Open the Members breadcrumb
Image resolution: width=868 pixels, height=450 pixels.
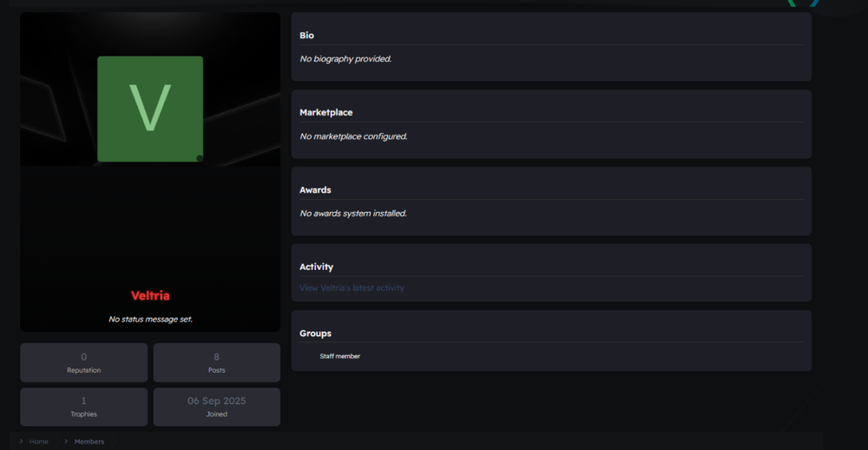point(89,441)
